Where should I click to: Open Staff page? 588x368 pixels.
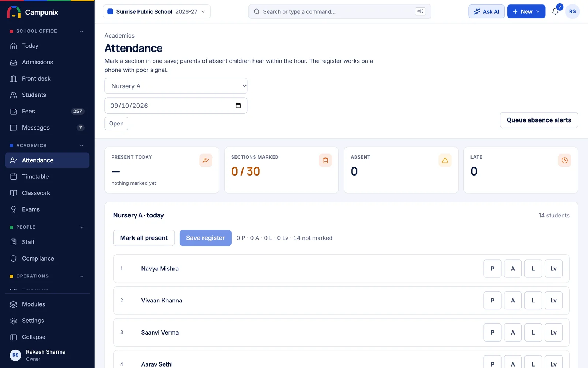47,242
